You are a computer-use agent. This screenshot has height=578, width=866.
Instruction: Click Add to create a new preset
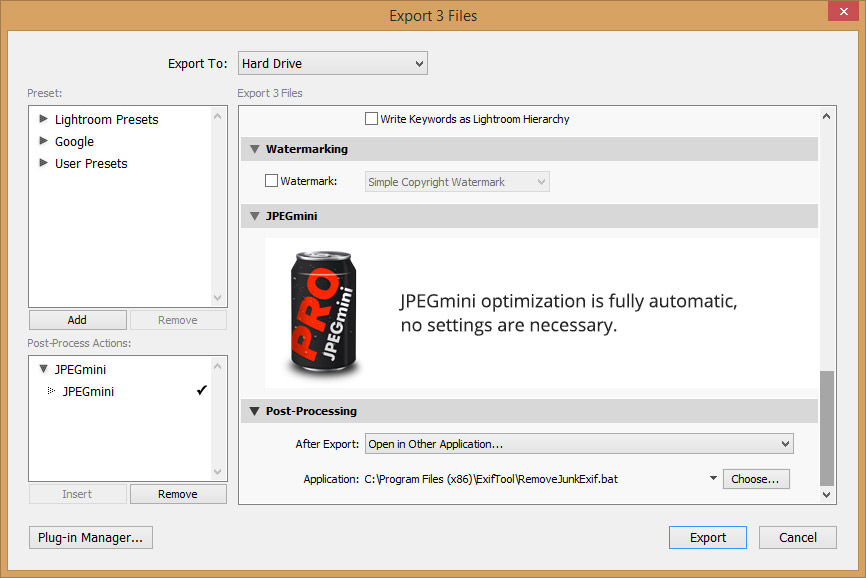[x=77, y=319]
